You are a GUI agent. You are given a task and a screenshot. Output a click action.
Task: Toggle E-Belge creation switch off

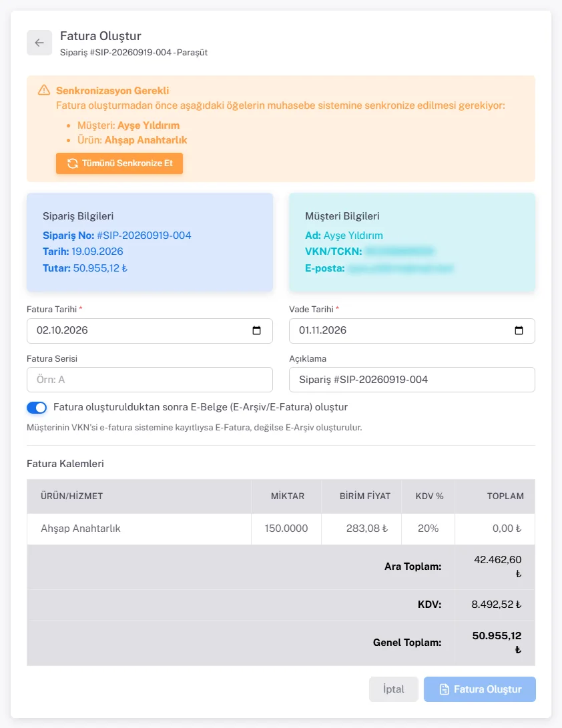pyautogui.click(x=37, y=408)
